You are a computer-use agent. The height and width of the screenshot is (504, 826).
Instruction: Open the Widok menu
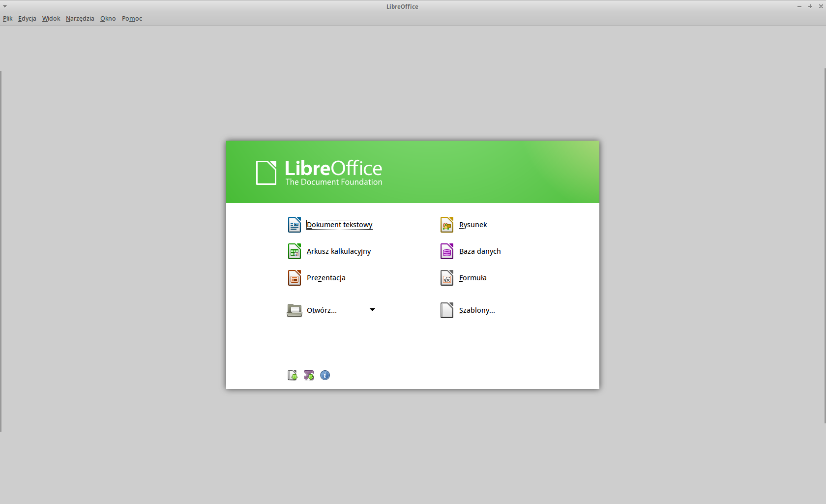click(51, 19)
